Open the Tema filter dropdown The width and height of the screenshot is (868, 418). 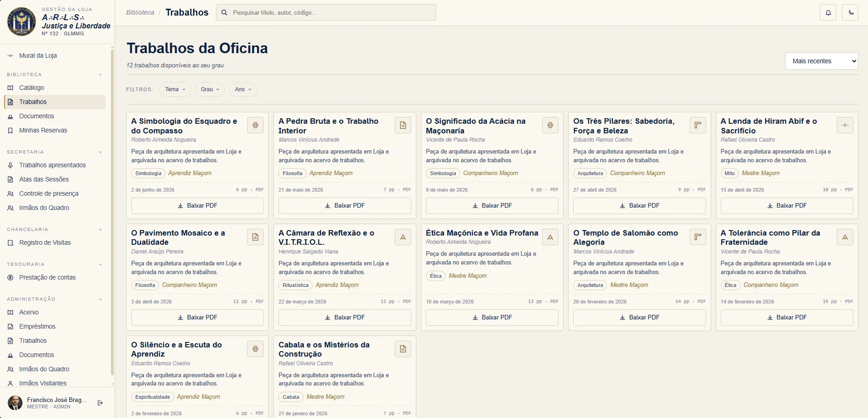coord(175,89)
